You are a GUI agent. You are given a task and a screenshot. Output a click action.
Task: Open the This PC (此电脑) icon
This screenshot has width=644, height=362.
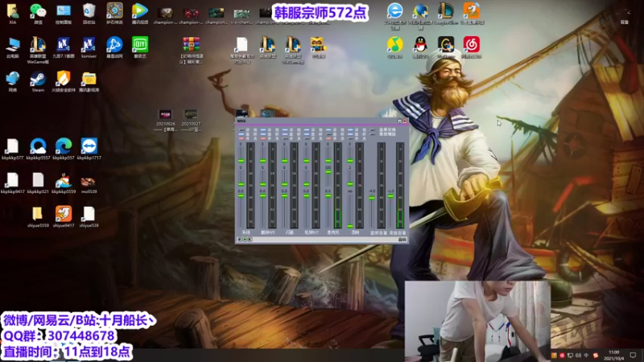click(x=13, y=47)
